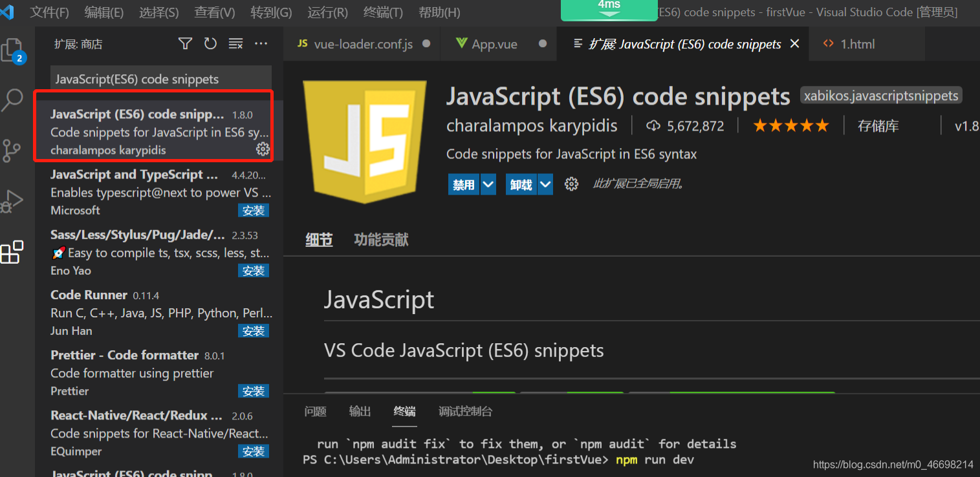Click the five-star rating
980x477 pixels.
point(790,126)
